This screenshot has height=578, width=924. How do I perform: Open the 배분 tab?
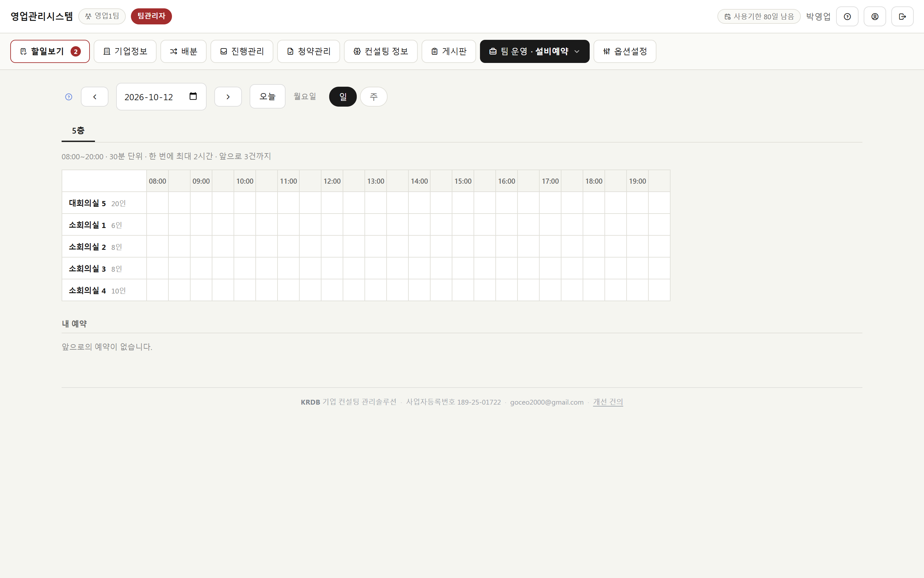coord(183,51)
